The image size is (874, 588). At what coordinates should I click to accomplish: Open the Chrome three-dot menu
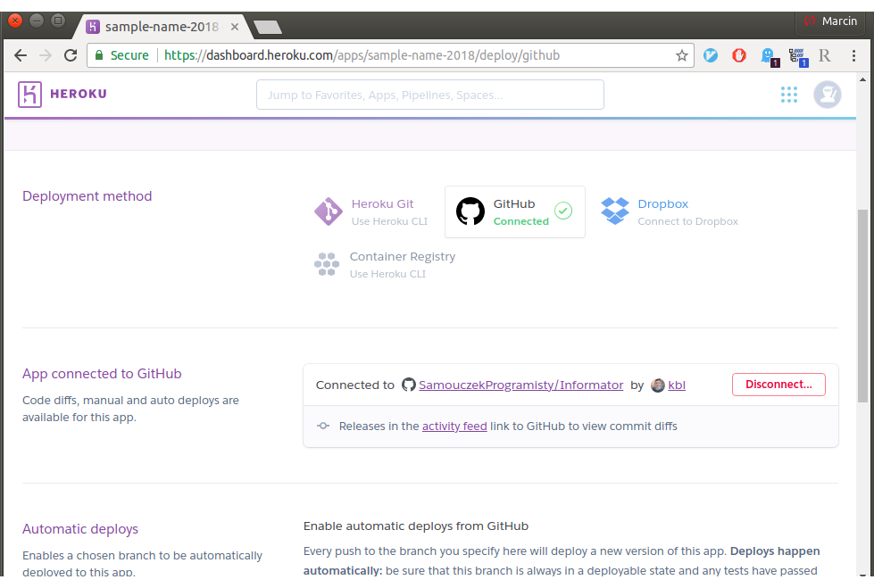click(x=853, y=55)
